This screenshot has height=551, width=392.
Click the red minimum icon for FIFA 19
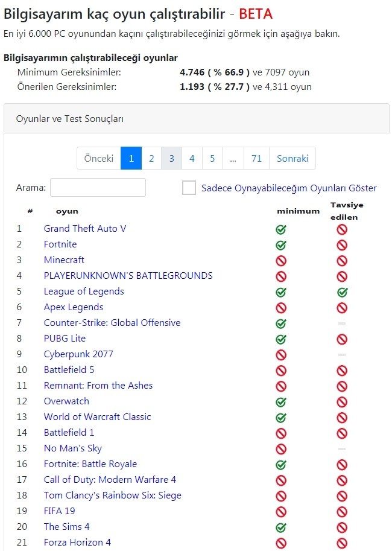coord(281,512)
